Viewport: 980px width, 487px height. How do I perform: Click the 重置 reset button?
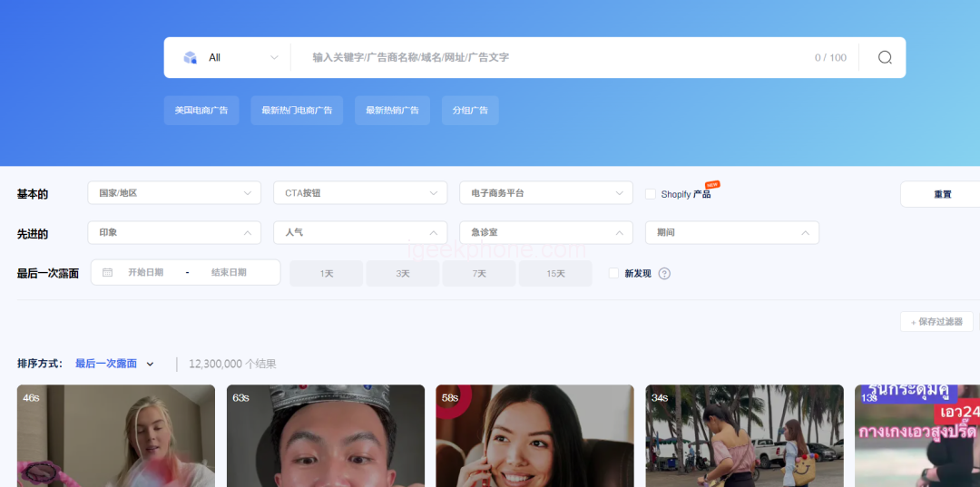click(941, 194)
